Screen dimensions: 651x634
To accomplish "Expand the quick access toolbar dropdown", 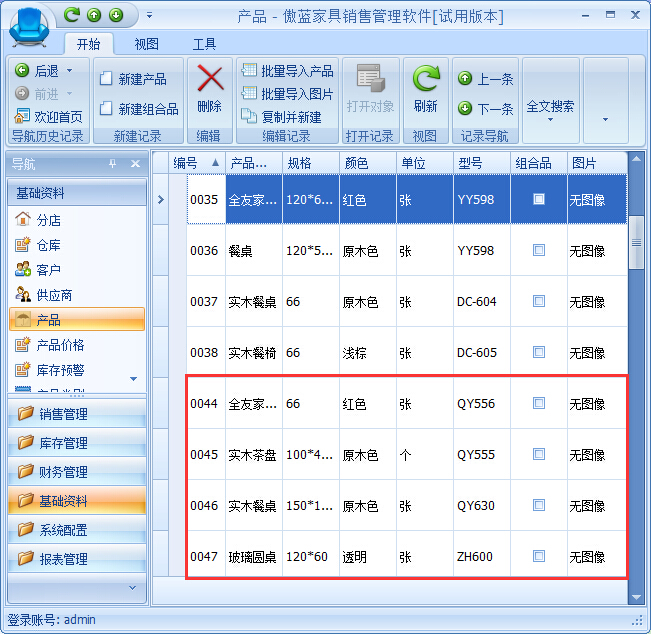I will pyautogui.click(x=149, y=15).
